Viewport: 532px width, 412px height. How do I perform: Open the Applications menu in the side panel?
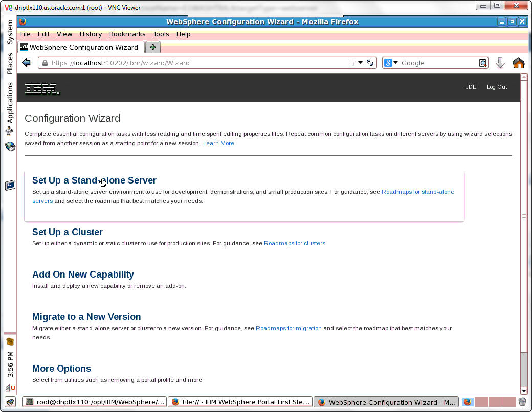tap(10, 102)
